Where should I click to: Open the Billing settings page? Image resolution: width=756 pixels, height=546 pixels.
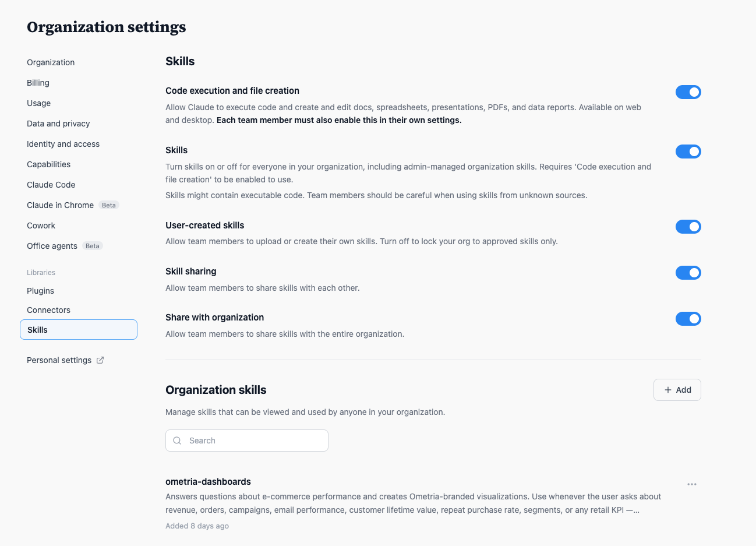coord(38,83)
